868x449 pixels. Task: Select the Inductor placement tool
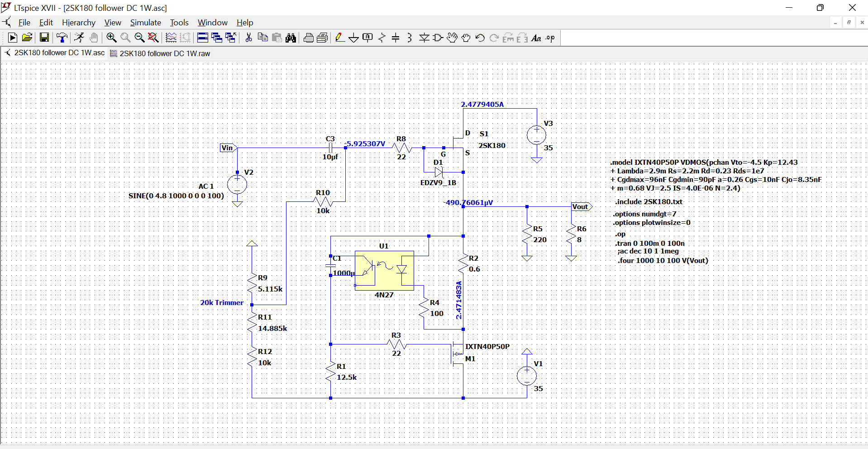point(410,38)
